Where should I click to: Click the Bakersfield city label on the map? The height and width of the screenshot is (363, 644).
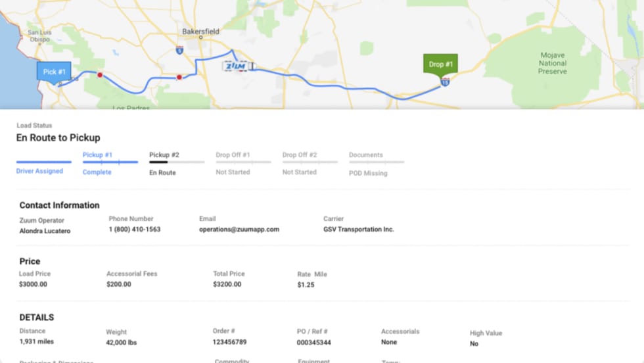click(x=200, y=32)
